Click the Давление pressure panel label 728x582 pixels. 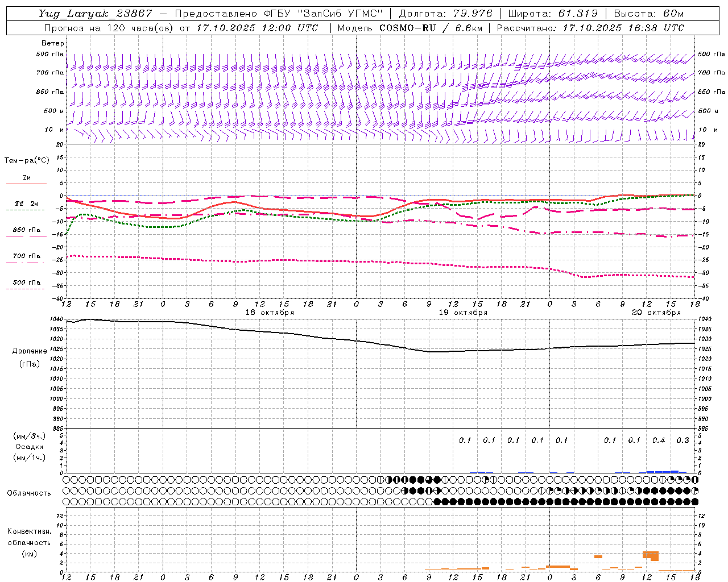pos(30,351)
